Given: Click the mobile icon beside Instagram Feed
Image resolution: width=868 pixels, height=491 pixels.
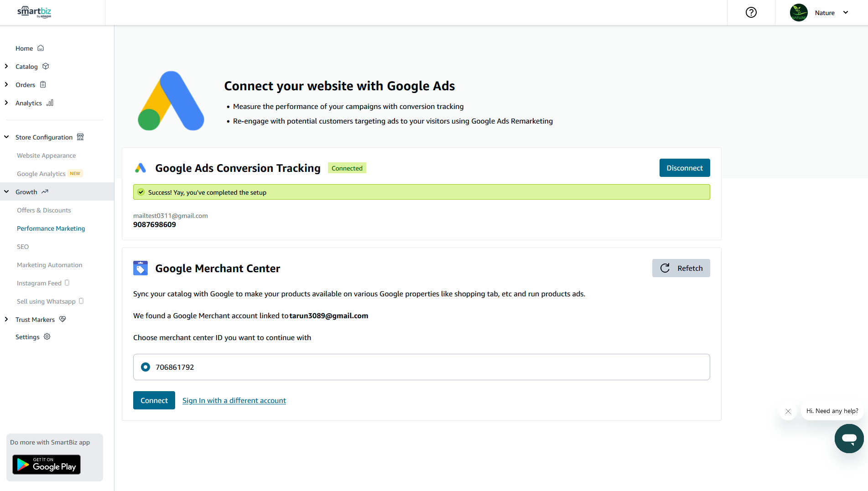Looking at the screenshot, I should click(x=67, y=283).
